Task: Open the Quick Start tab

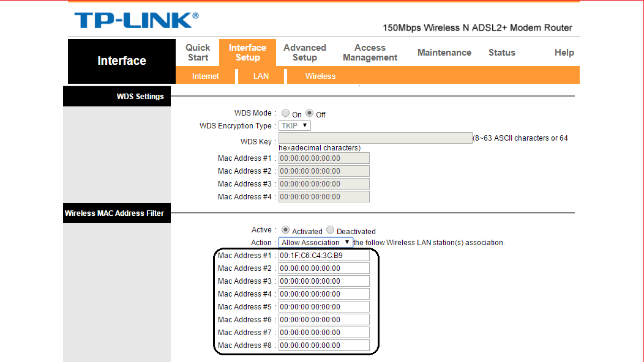Action: pos(198,53)
